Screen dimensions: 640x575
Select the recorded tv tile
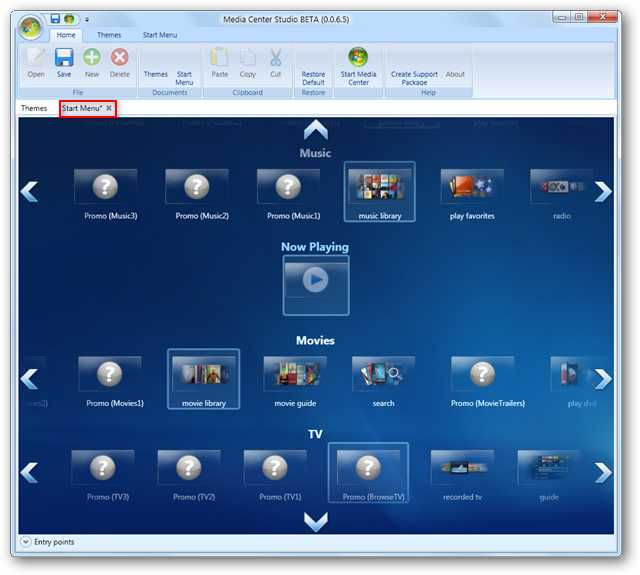pos(462,476)
